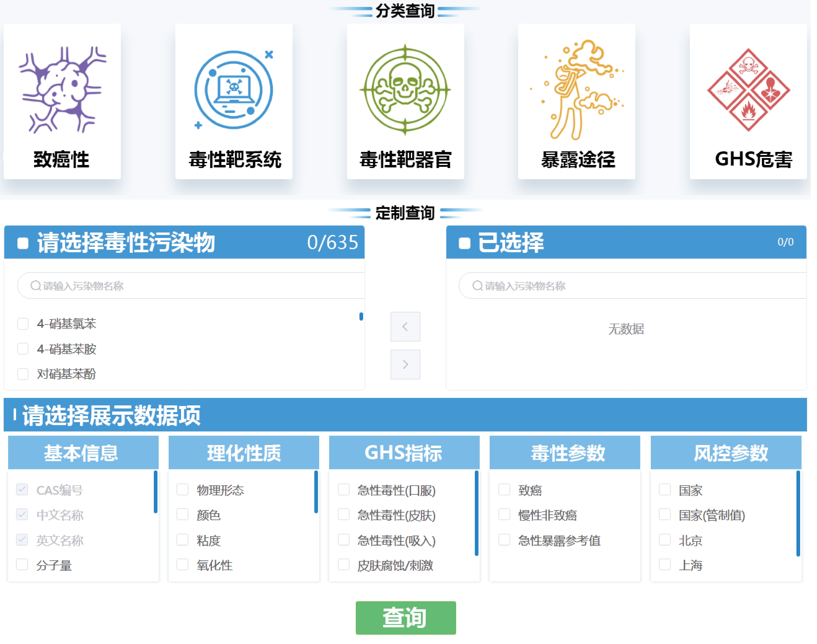Enable the 粘度 data item

[x=182, y=540]
